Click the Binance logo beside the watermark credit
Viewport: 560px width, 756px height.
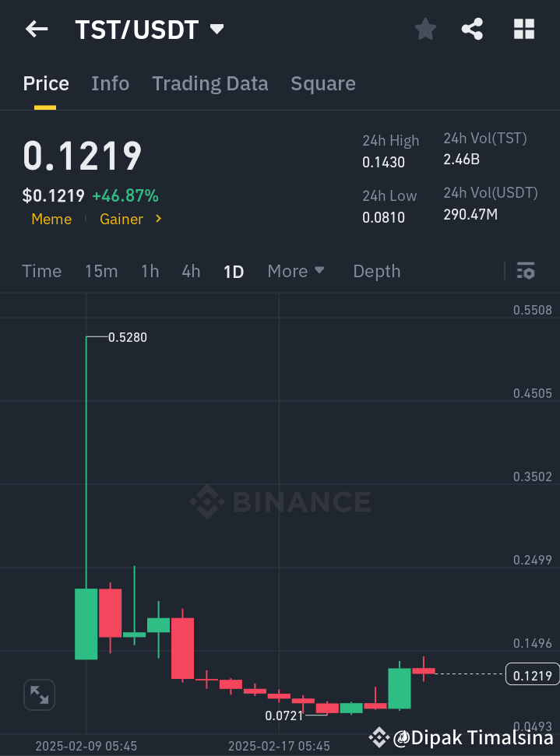click(379, 737)
